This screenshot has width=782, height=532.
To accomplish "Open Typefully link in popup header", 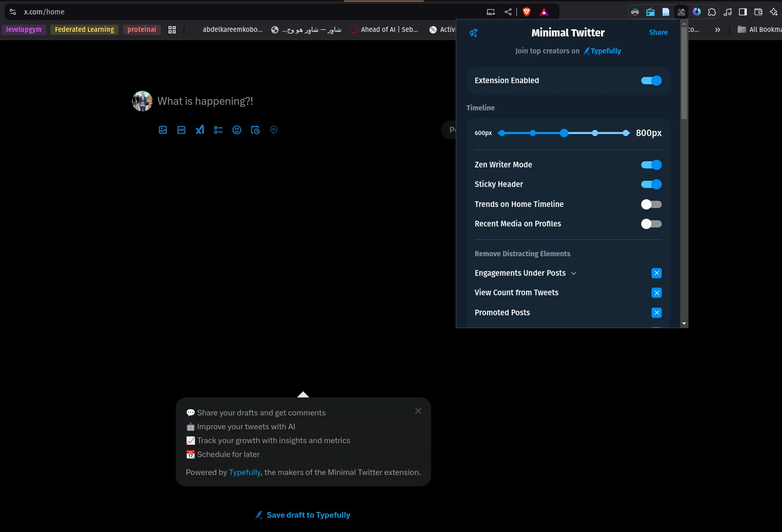I will (x=602, y=51).
